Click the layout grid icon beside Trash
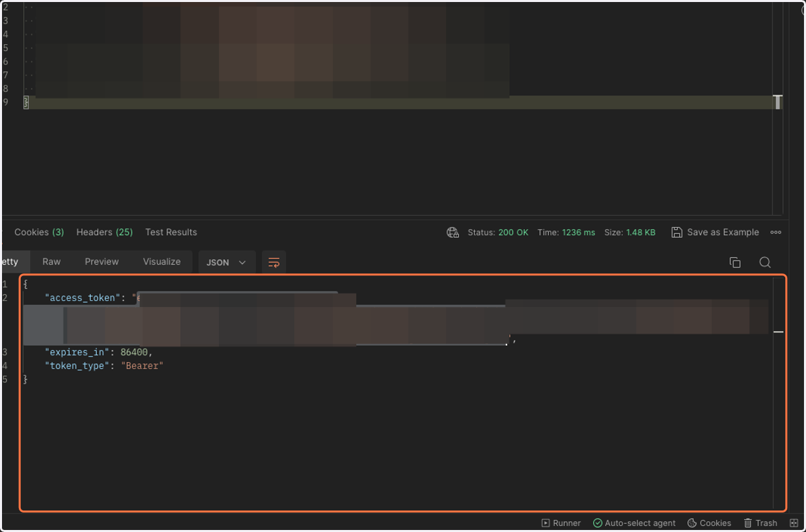 click(793, 523)
